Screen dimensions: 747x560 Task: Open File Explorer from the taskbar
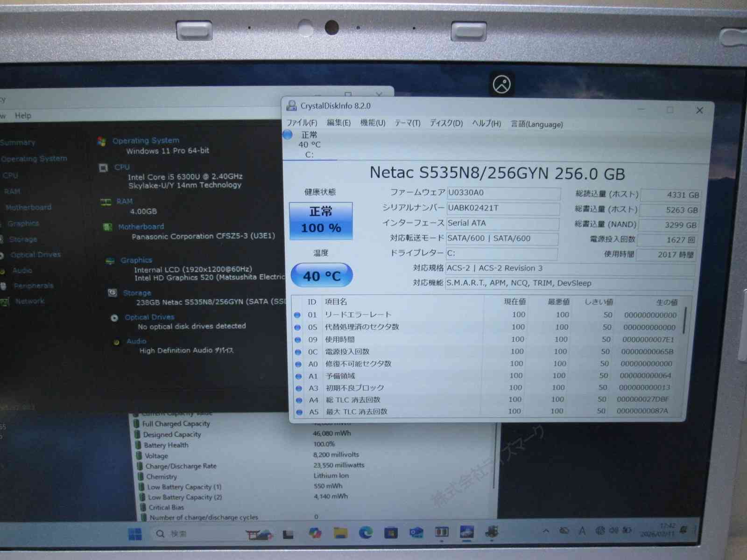(340, 532)
